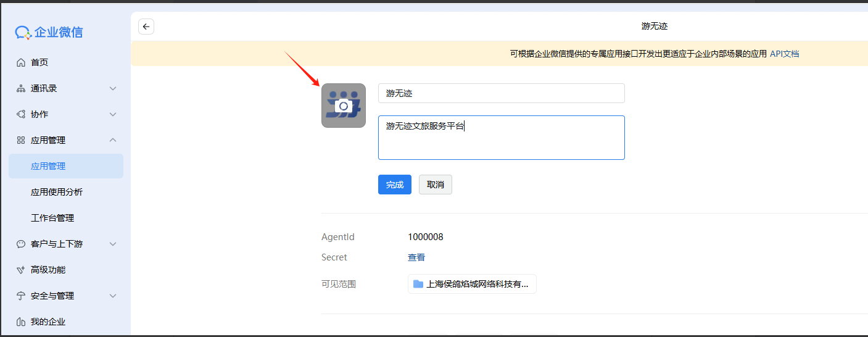Click the back arrow button
This screenshot has height=337, width=868.
coord(146,27)
